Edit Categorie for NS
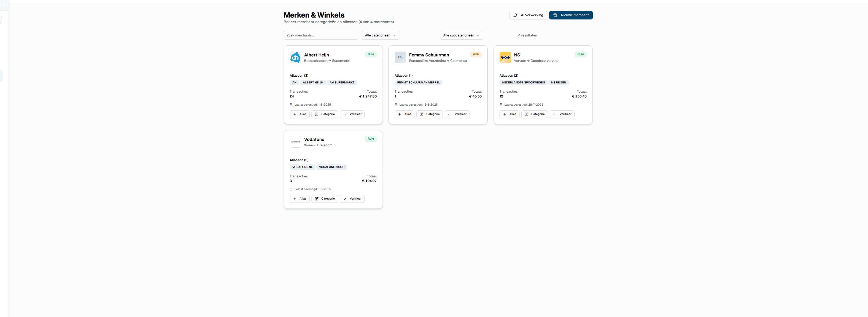This screenshot has width=868, height=317. click(x=534, y=114)
